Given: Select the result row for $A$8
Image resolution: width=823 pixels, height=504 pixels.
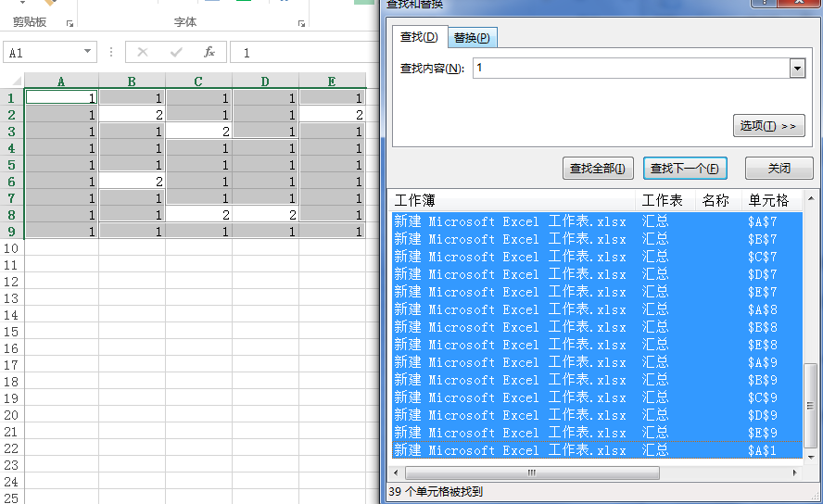Looking at the screenshot, I should pos(597,310).
